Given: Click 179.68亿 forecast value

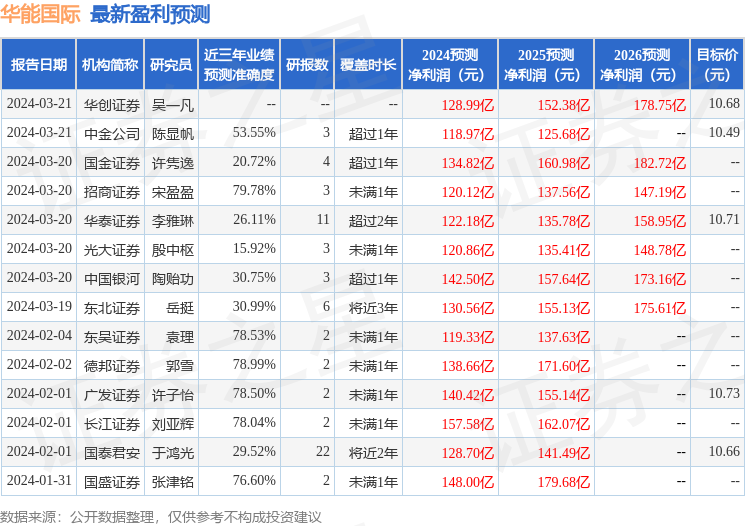Looking at the screenshot, I should [564, 482].
